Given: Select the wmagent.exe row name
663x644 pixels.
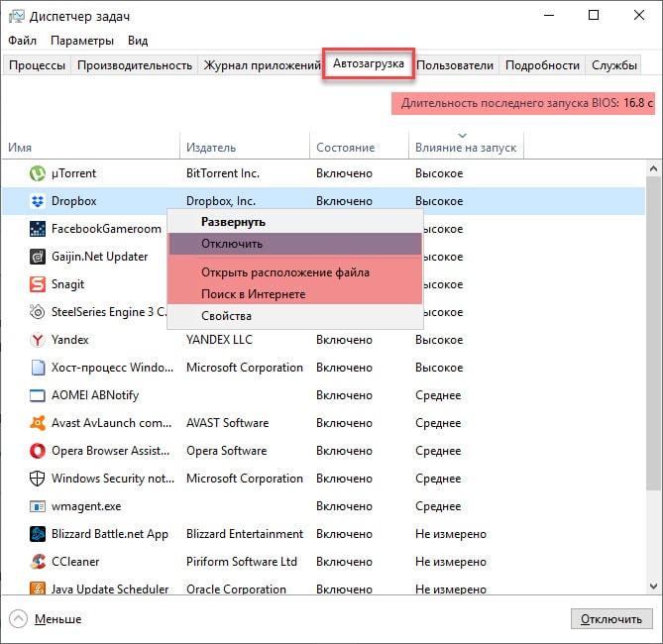Looking at the screenshot, I should 86,506.
